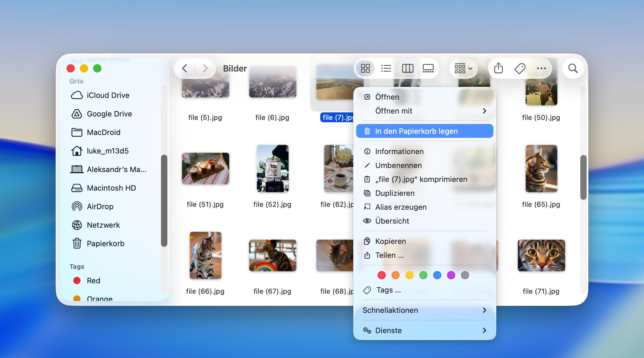Select file (71).jpg cat face thumbnail
This screenshot has height=358, width=644.
click(x=541, y=255)
